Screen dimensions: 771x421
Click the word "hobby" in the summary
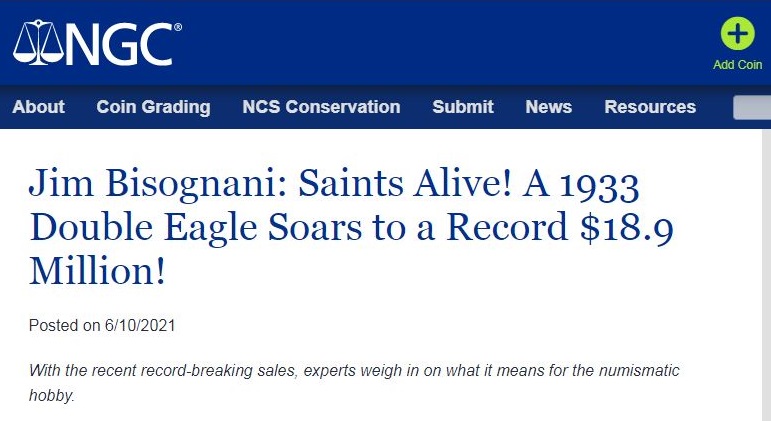pos(47,395)
